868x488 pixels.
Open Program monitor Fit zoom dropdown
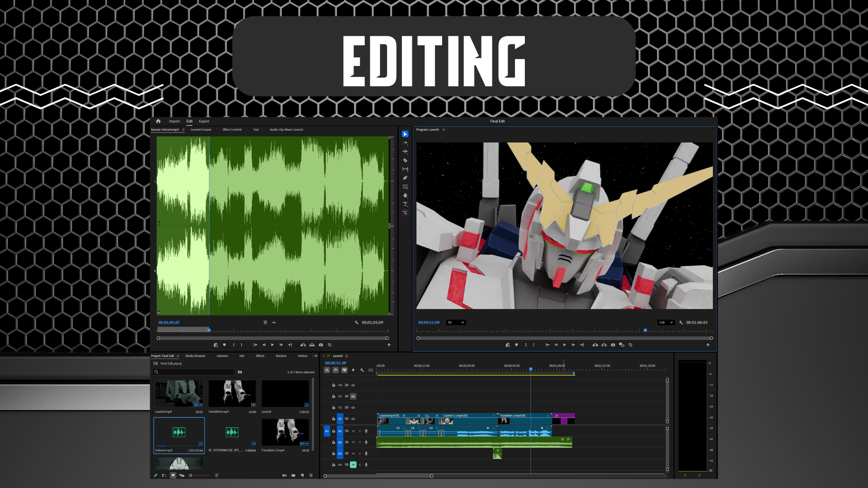(456, 323)
